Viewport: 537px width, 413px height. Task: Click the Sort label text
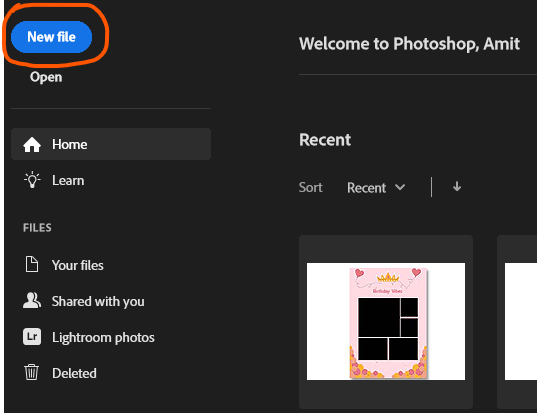[311, 187]
